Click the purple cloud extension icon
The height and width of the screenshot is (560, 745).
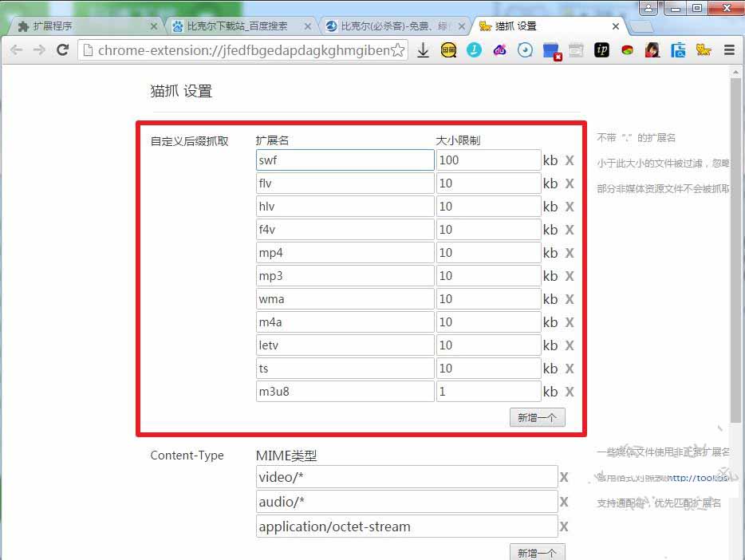point(499,50)
